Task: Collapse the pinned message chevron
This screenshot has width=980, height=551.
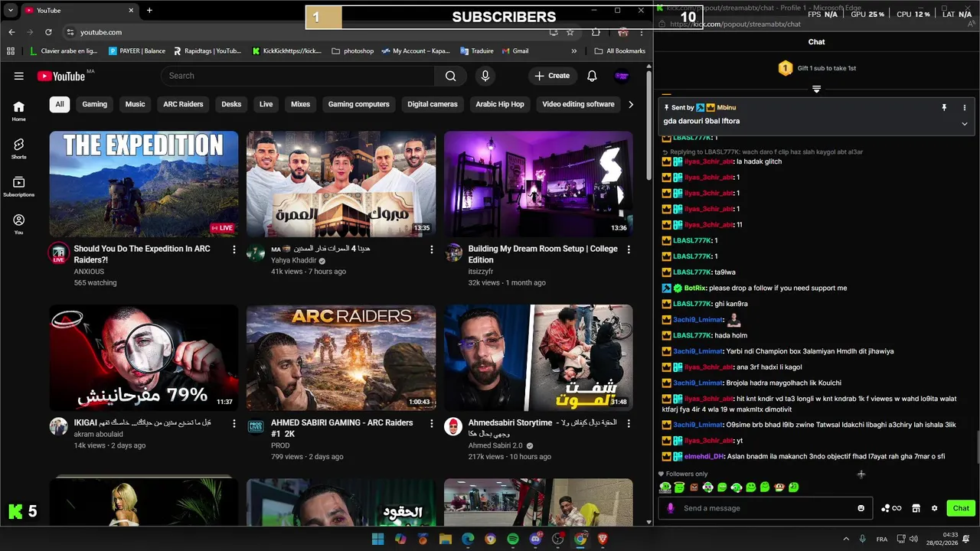Action: pos(964,123)
